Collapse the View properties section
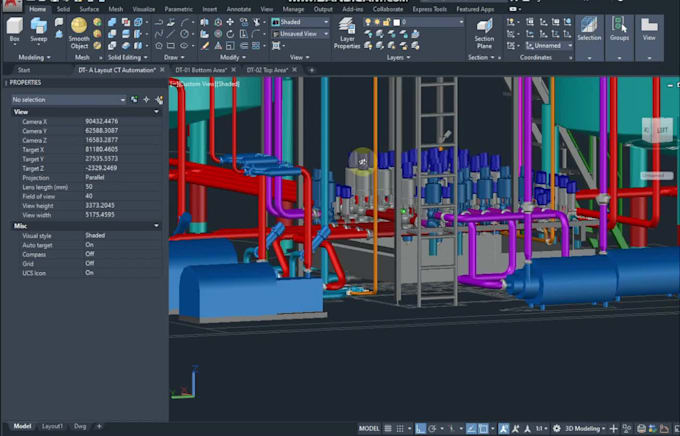The width and height of the screenshot is (680, 436). (x=158, y=112)
